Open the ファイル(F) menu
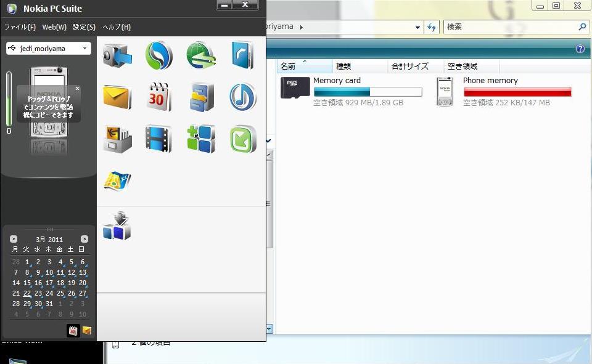Image resolution: width=592 pixels, height=364 pixels. 20,26
